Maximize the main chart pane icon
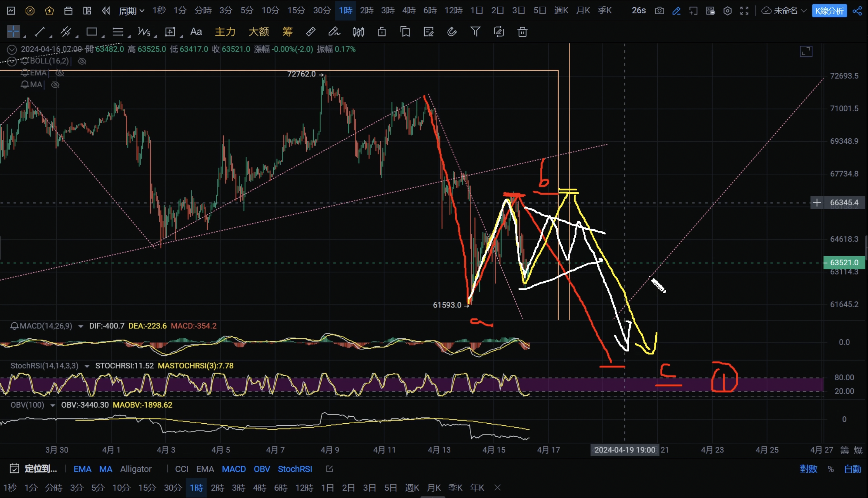This screenshot has width=868, height=498. pos(806,52)
